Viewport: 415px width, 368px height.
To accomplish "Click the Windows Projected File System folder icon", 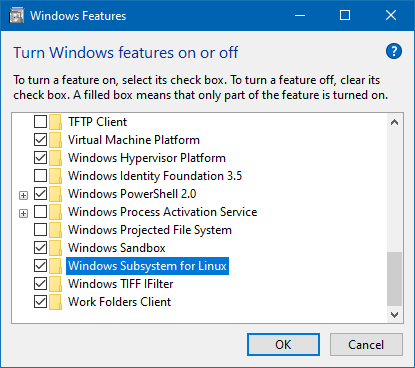I will point(55,230).
